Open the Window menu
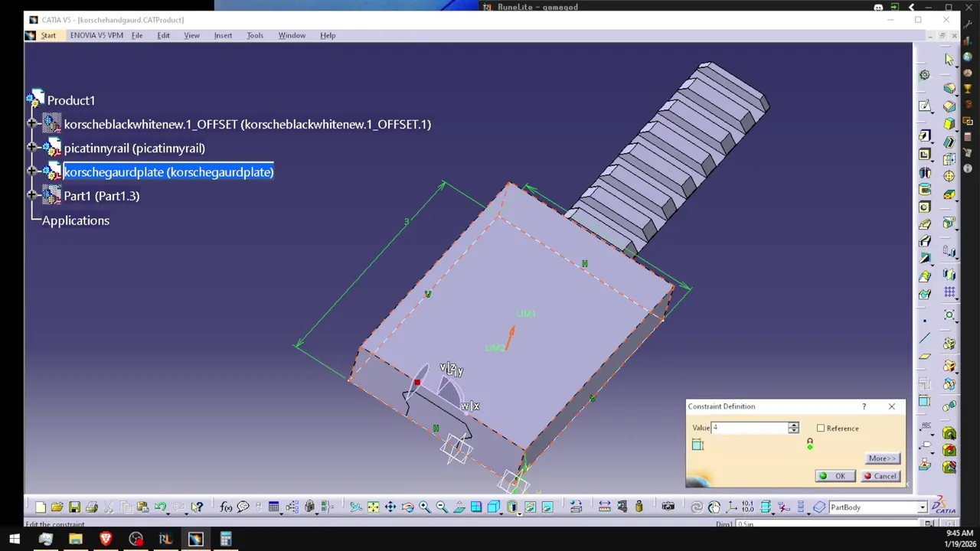980x551 pixels. click(x=292, y=35)
